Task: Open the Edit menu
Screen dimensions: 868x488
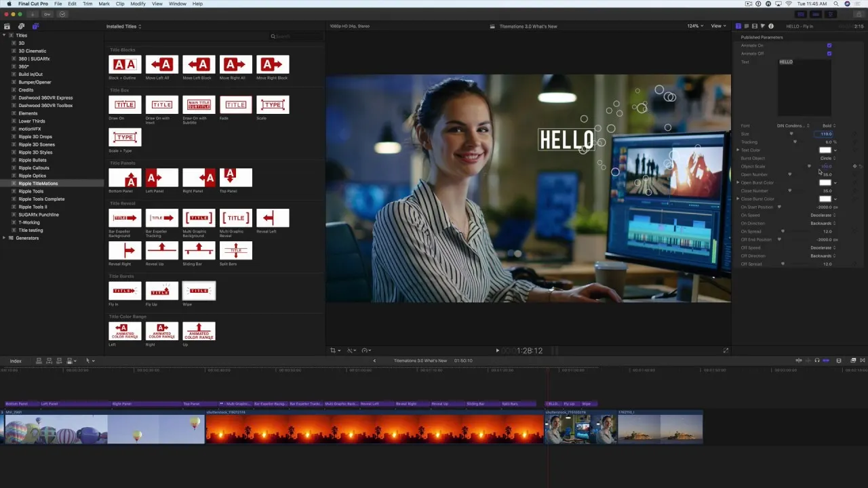Action: point(72,4)
